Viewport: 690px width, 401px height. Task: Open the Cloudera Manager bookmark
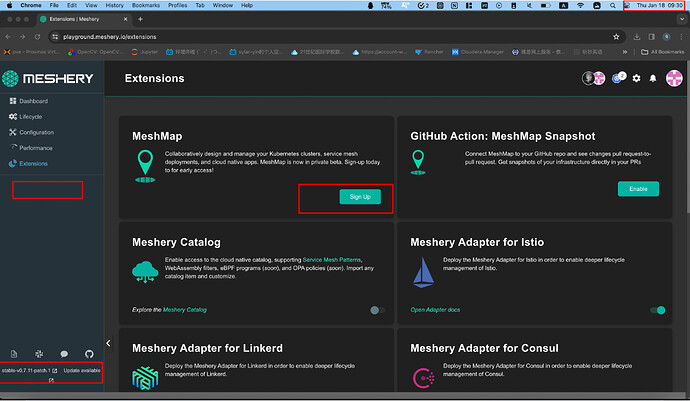[x=477, y=52]
